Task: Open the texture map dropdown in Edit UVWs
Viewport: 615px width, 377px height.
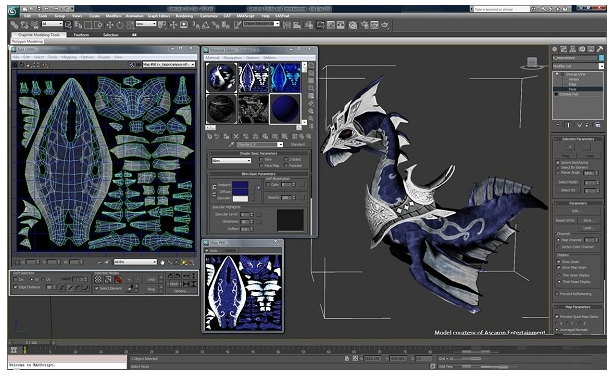Action: 169,64
